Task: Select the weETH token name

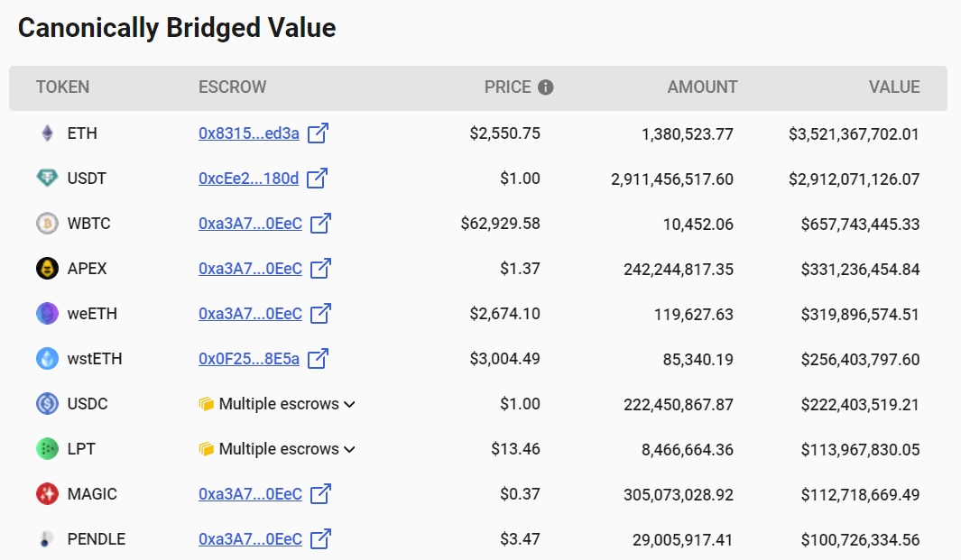Action: [92, 314]
